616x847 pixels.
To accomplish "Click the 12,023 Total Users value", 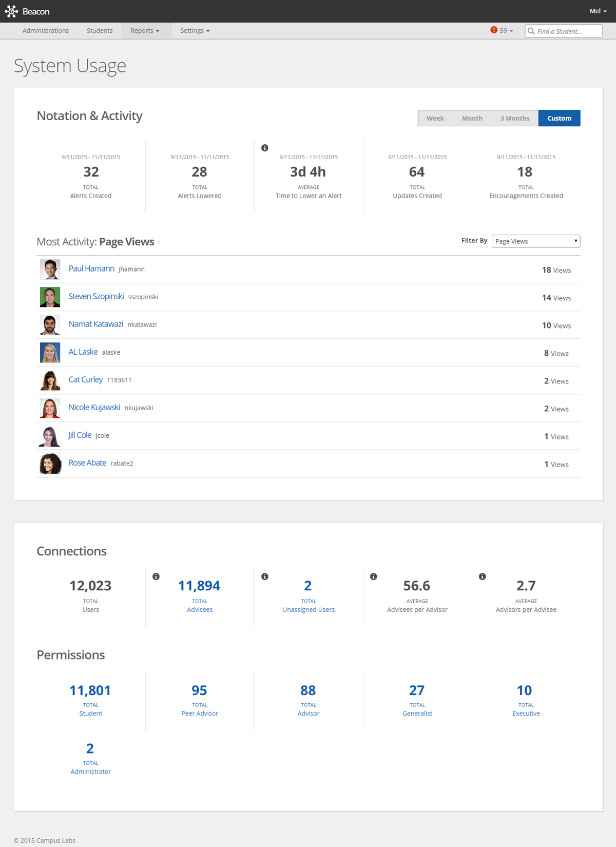I will point(90,586).
